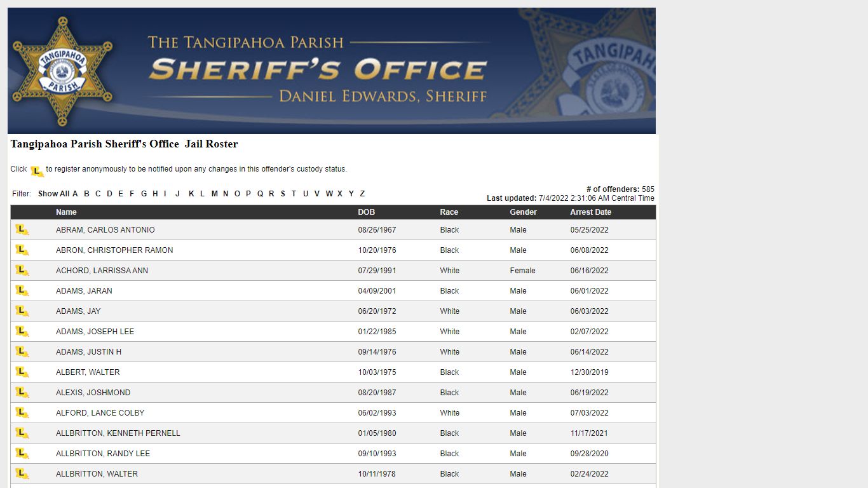Click notification icon for ACHORD, LARRISSA ANN
The image size is (868, 488).
22,271
